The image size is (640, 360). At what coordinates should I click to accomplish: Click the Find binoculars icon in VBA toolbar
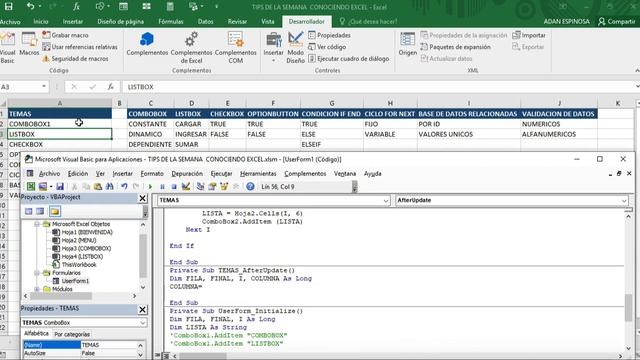click(x=109, y=187)
